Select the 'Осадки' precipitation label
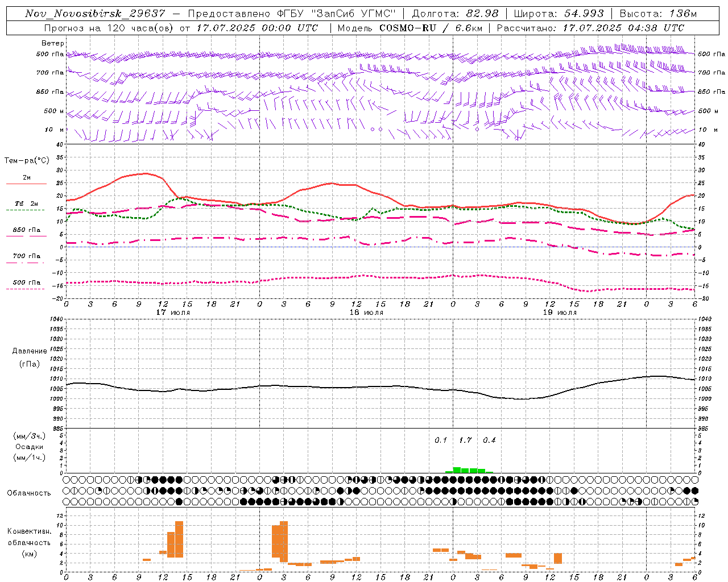 (30, 447)
